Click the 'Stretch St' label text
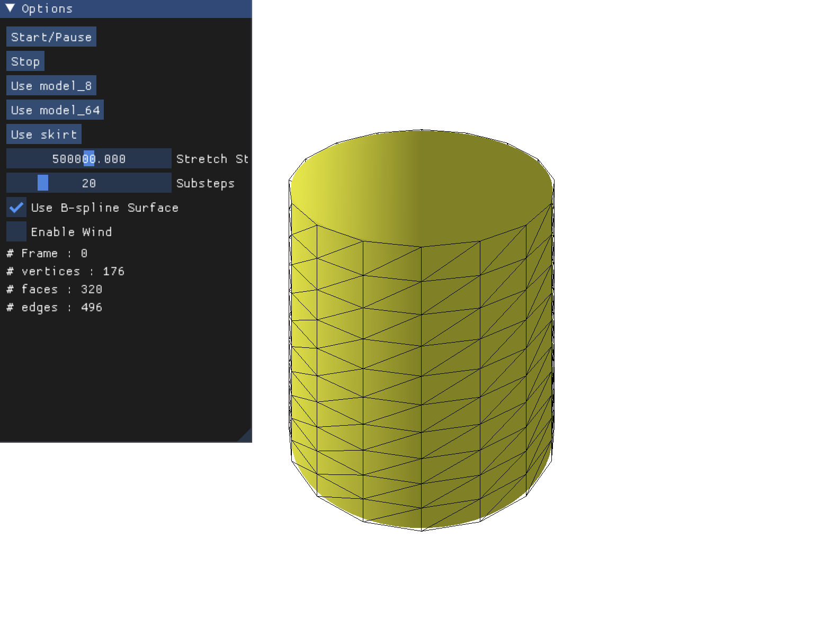 (212, 159)
